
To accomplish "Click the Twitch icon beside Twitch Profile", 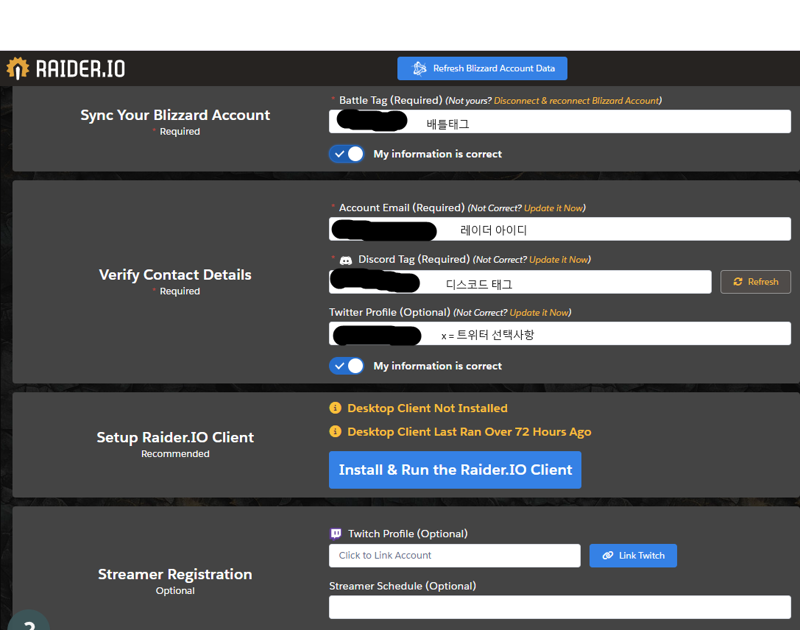I will click(x=336, y=534).
